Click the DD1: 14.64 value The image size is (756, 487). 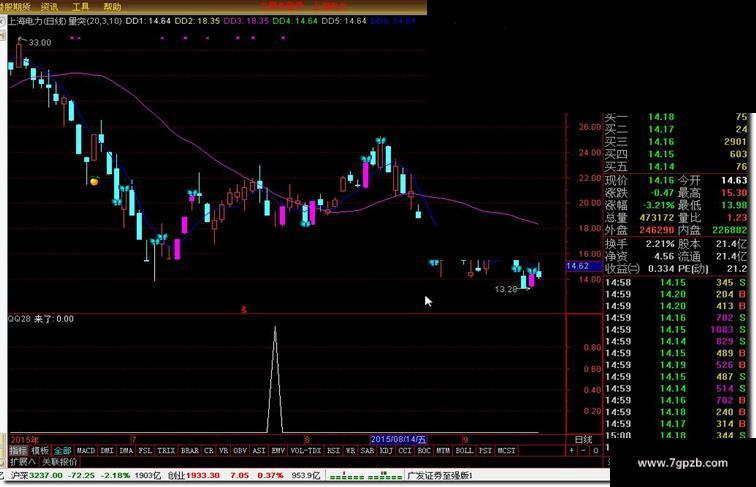coord(148,21)
